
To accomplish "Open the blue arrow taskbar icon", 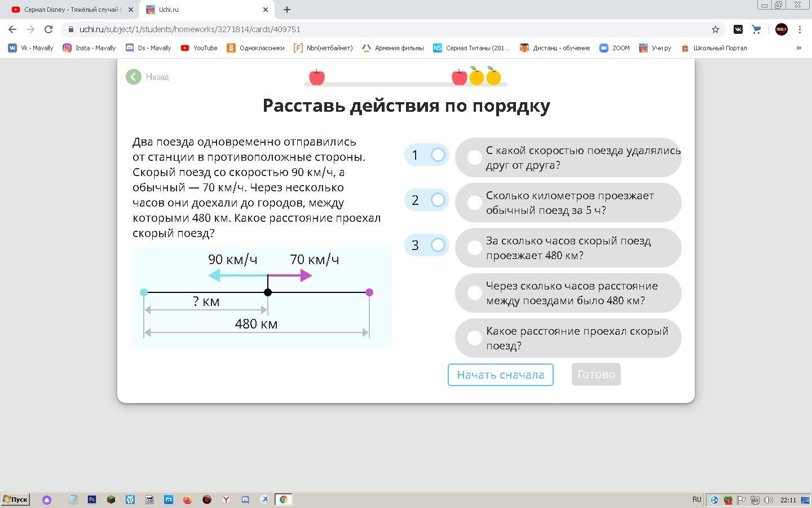I will [264, 500].
